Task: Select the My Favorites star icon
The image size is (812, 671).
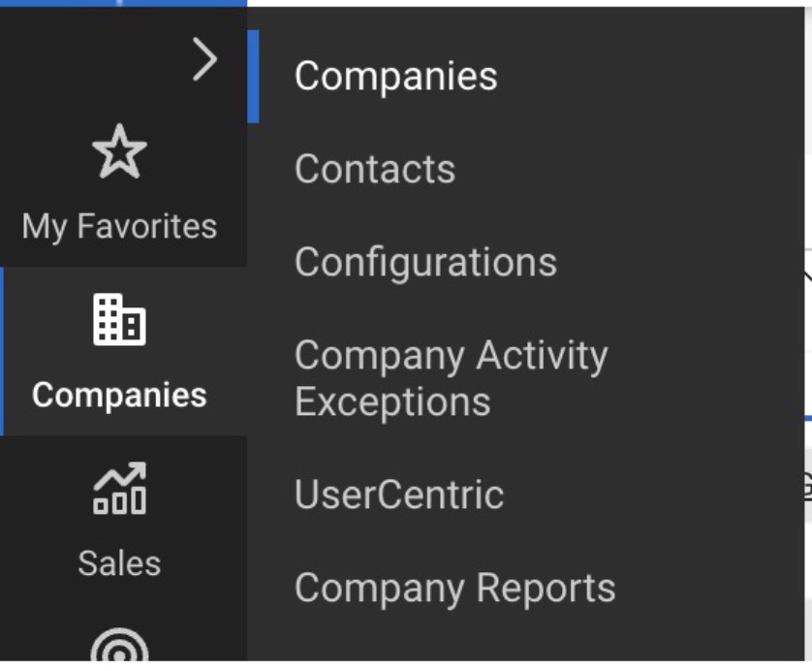Action: pyautogui.click(x=118, y=149)
